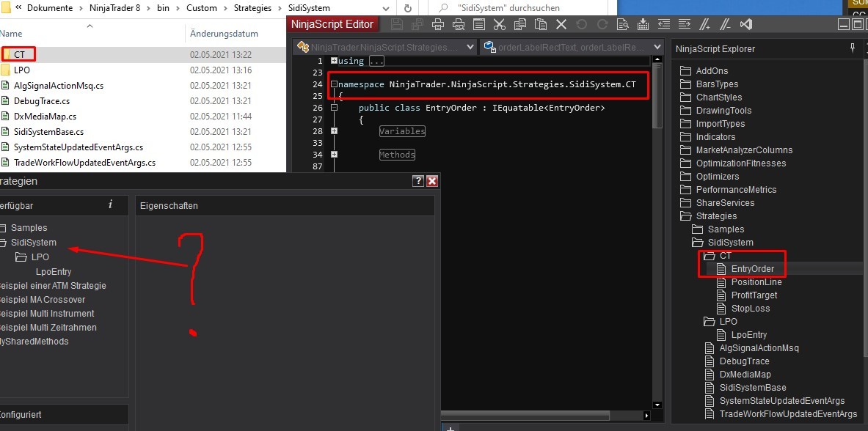The height and width of the screenshot is (431, 868).
Task: Select the MA Crossover sample strategy
Action: point(42,299)
